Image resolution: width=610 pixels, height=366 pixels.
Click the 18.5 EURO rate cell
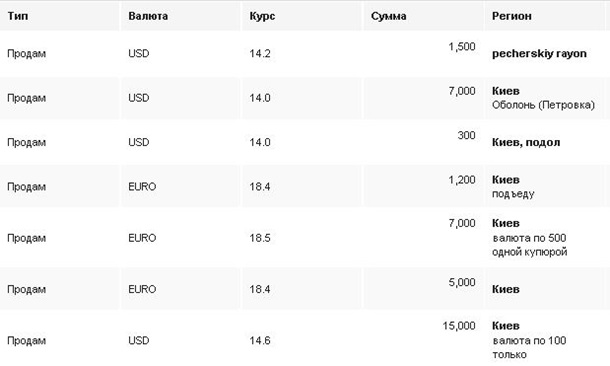260,238
